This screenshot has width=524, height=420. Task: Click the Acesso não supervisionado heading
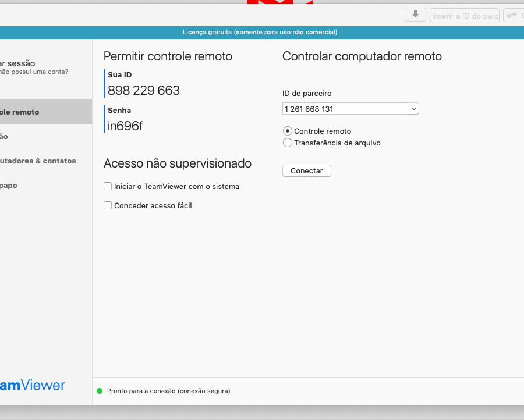click(x=178, y=163)
